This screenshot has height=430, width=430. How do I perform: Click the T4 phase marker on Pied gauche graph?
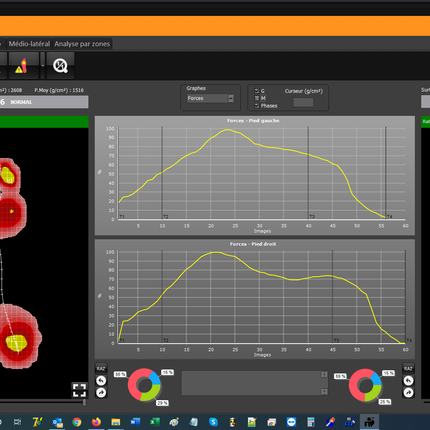(390, 217)
